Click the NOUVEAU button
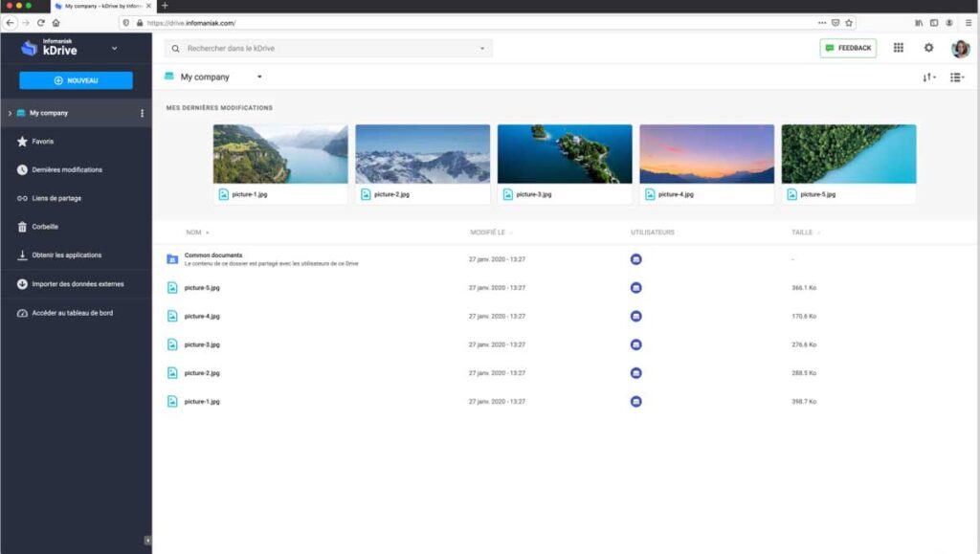This screenshot has height=554, width=980. pyautogui.click(x=76, y=80)
